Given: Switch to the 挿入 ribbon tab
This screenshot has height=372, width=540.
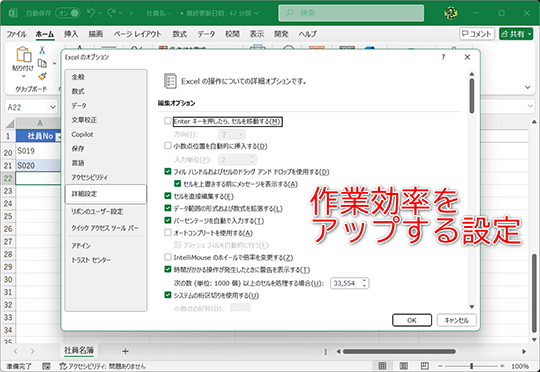Looking at the screenshot, I should 71,34.
